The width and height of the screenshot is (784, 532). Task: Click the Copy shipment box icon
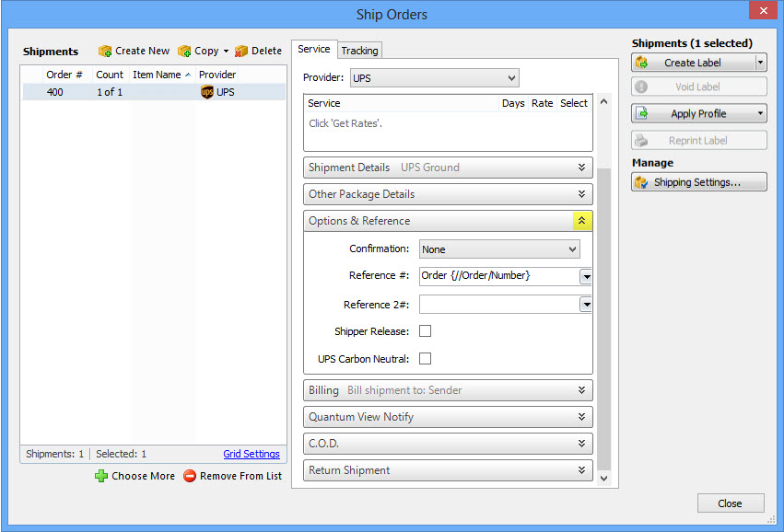pos(184,51)
